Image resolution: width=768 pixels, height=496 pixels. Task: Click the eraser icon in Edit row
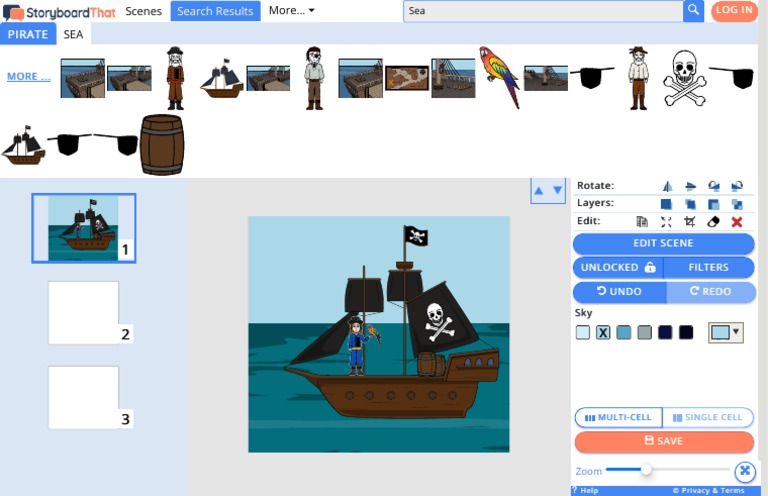(x=713, y=222)
